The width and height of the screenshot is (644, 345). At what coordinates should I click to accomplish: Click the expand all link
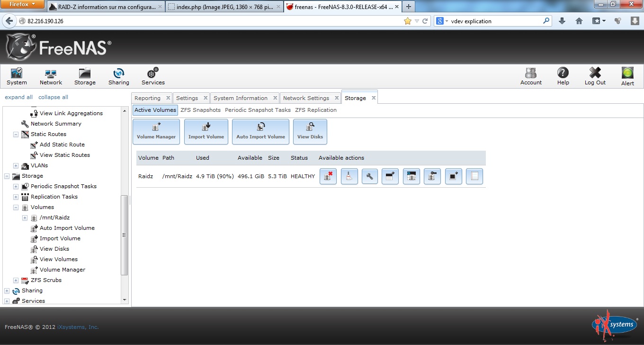[x=18, y=97]
